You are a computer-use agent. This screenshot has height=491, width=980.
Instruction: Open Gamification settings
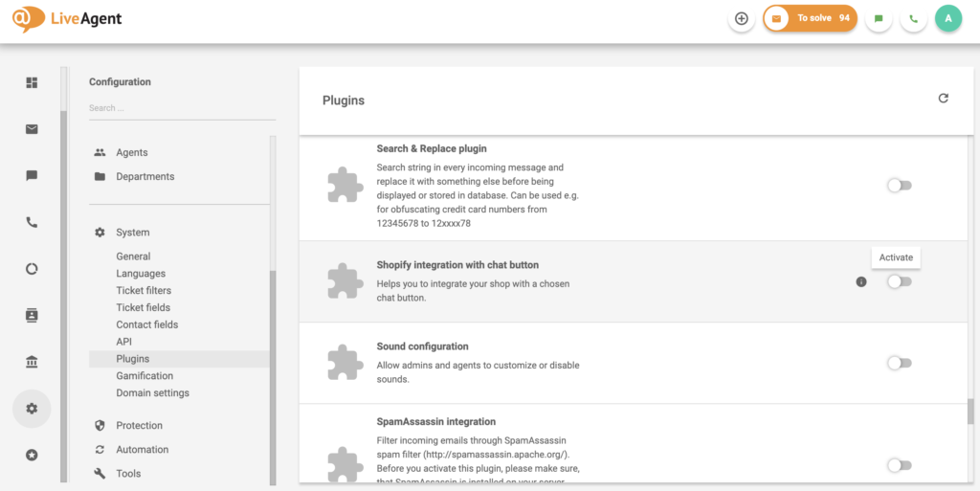click(x=145, y=376)
